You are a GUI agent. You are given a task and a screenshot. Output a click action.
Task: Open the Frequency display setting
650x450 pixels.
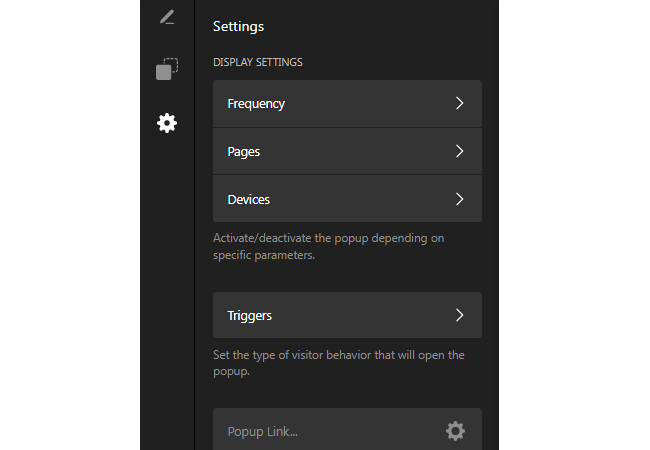pyautogui.click(x=347, y=104)
